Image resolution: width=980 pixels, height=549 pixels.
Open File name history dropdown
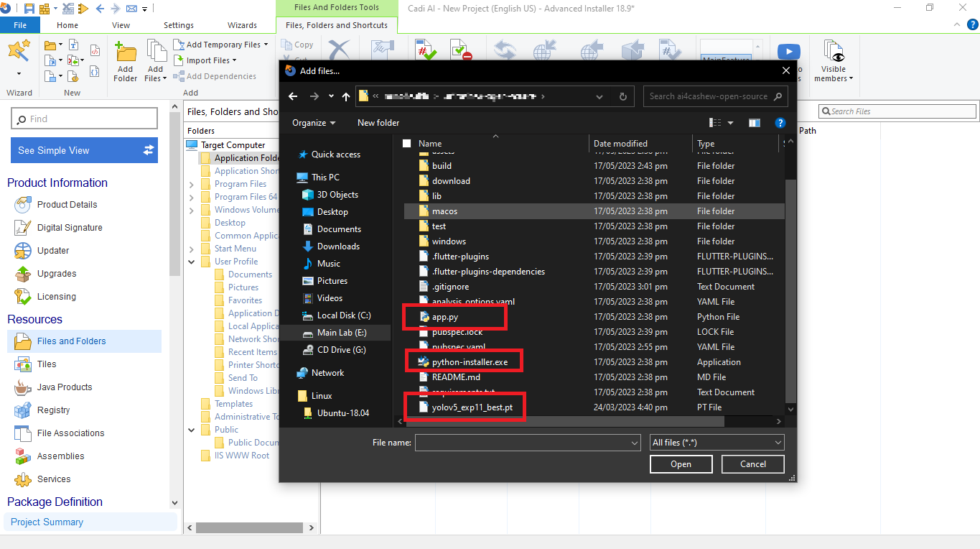click(x=634, y=443)
